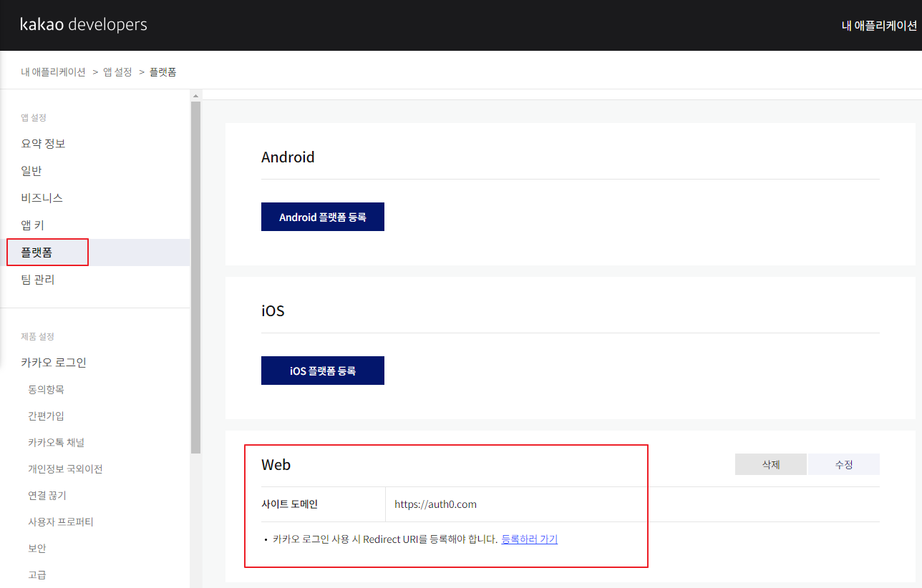
Task: Open 카카오 로그인 product settings
Action: [54, 363]
